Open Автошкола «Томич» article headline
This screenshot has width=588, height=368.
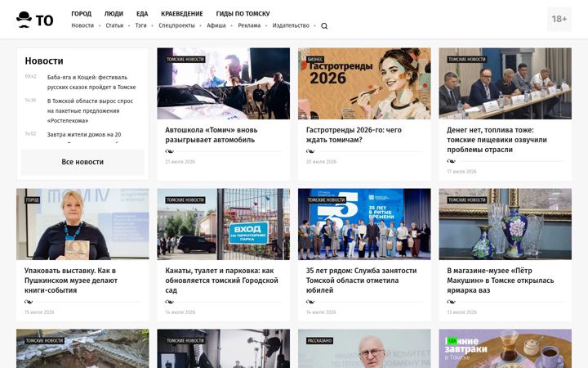(x=212, y=135)
